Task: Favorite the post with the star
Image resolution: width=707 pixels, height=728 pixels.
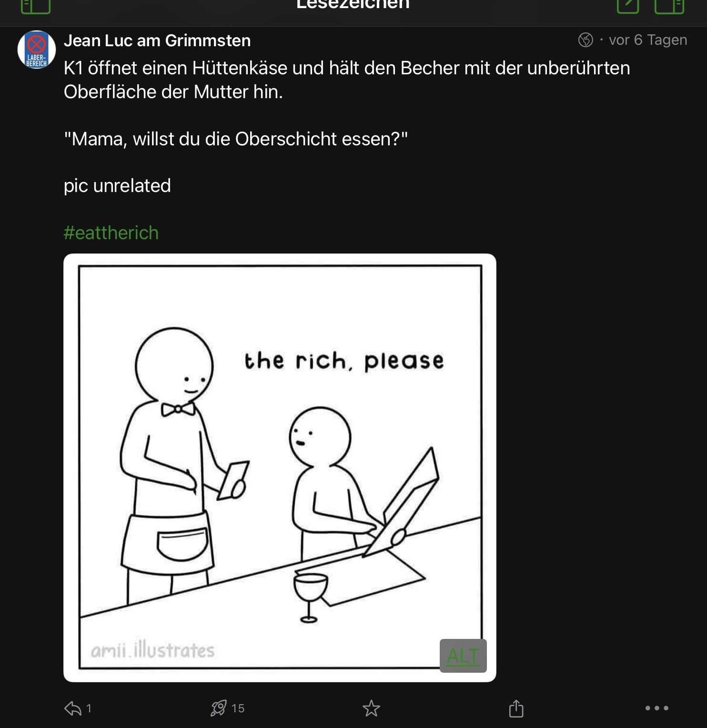Action: [x=371, y=708]
